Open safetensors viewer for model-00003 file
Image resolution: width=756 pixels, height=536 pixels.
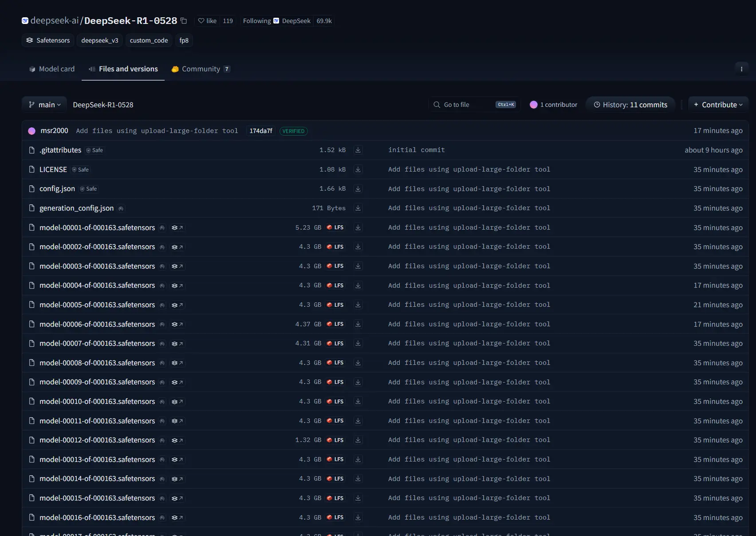pyautogui.click(x=177, y=266)
